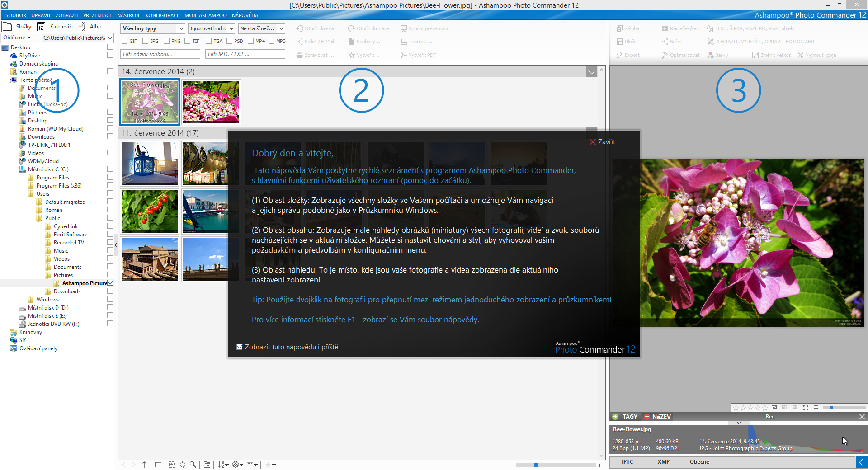Enable the MP3 filter checkbox
Screen dimensions: 868x470
271,41
